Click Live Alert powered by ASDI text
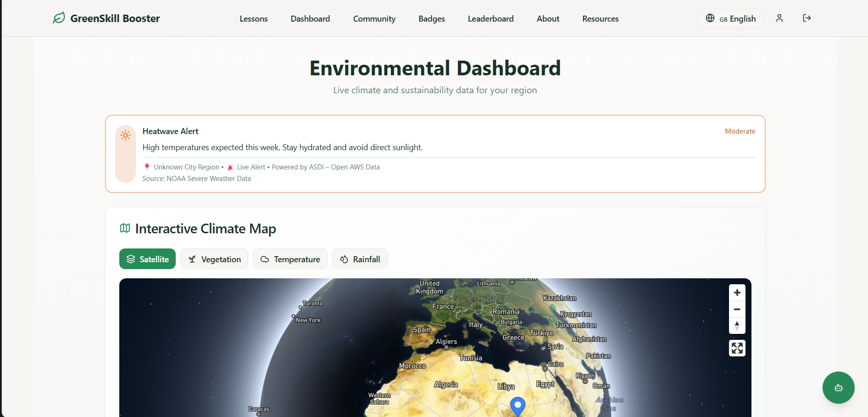Screen dimensions: 868x417 308,167
